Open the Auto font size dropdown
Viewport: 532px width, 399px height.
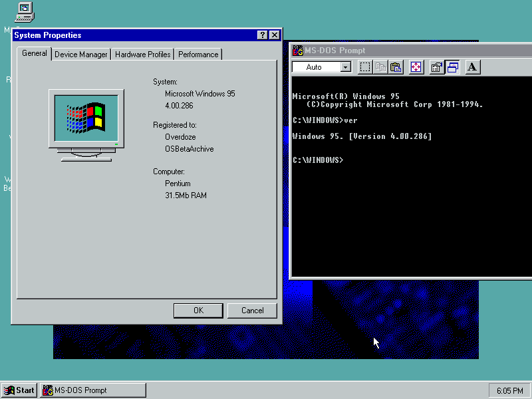pyautogui.click(x=345, y=66)
